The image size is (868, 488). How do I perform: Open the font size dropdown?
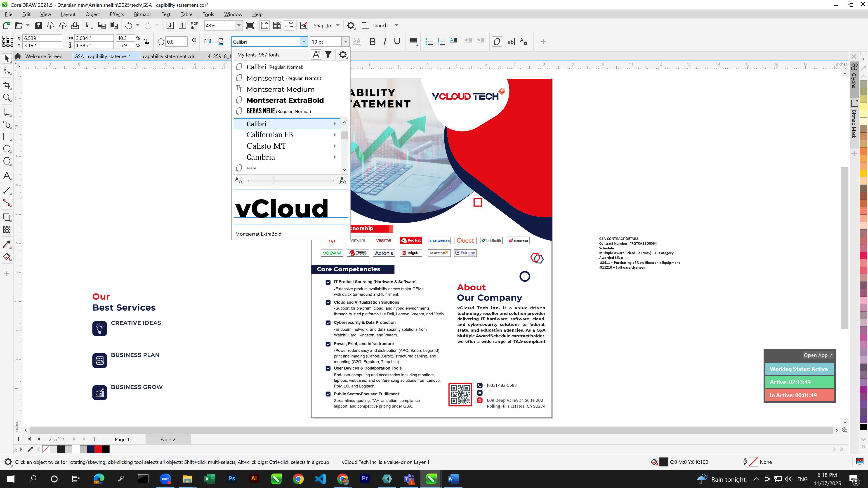pos(345,42)
